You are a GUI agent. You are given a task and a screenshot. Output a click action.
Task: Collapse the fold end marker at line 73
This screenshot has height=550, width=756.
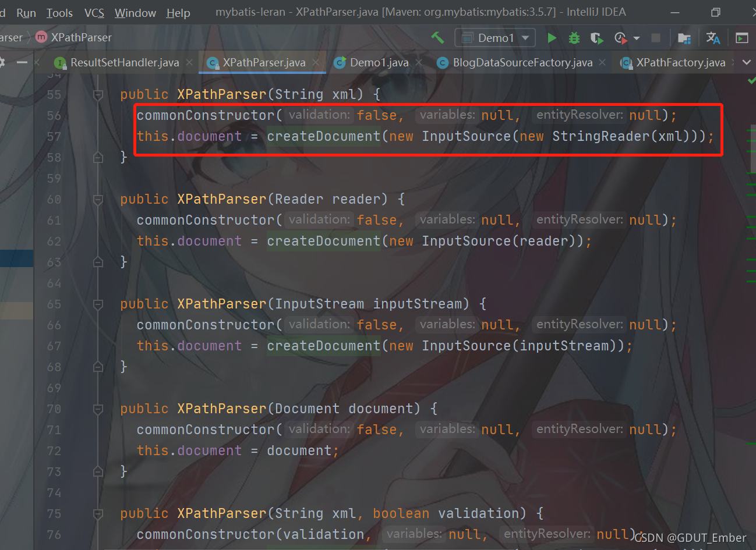(x=98, y=471)
